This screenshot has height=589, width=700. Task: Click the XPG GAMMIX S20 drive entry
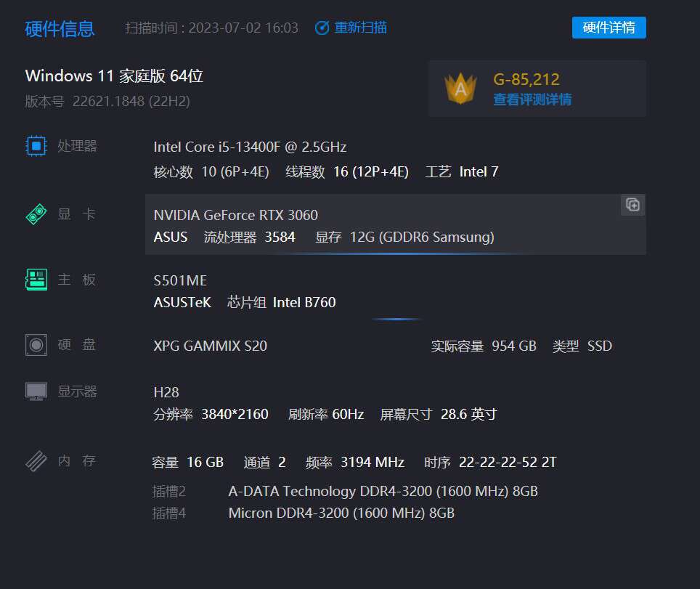point(210,346)
